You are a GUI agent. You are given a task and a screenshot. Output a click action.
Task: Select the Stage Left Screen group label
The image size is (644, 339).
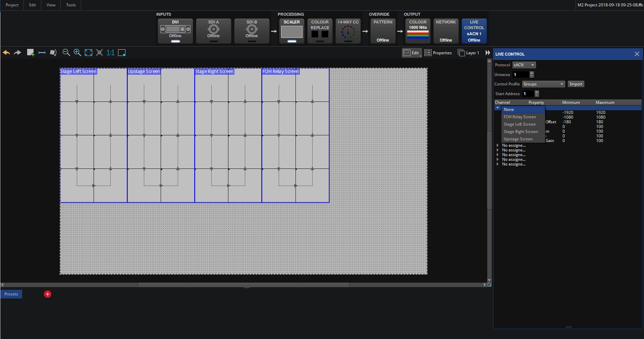click(x=78, y=71)
